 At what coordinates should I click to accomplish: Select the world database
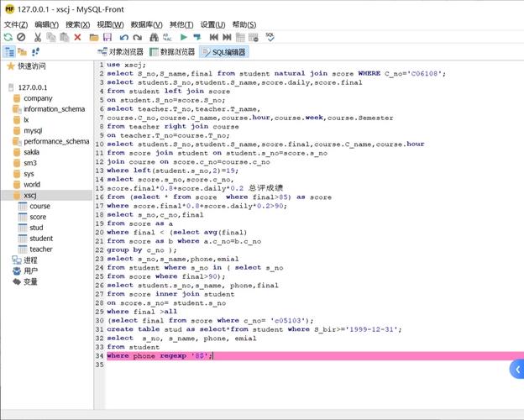click(32, 185)
